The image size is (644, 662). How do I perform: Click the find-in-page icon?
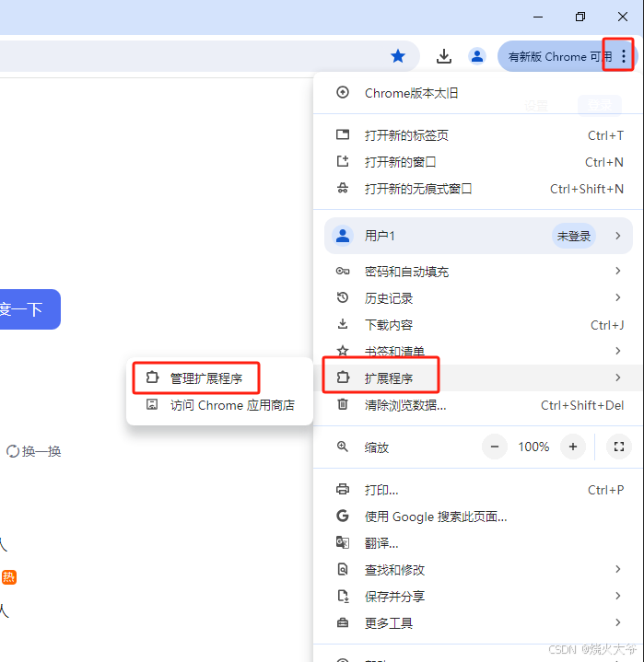[x=343, y=569]
